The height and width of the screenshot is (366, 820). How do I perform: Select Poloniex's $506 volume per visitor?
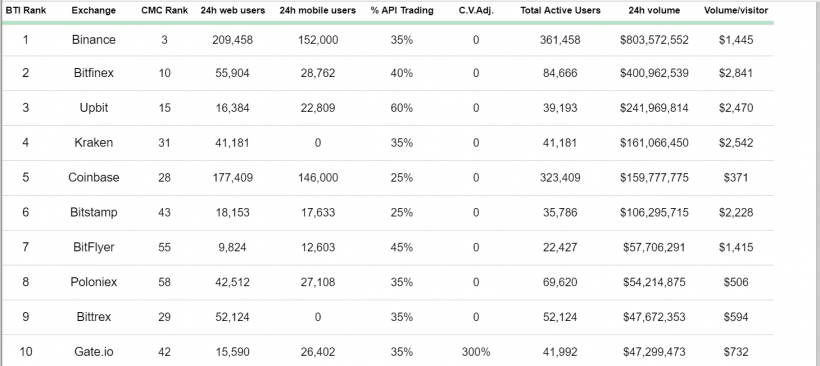(x=736, y=282)
